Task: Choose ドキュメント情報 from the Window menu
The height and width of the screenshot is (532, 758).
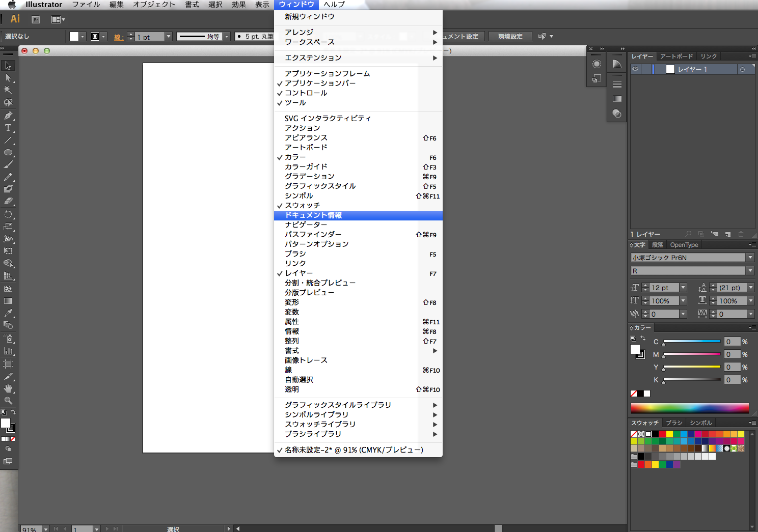Action: pos(358,215)
